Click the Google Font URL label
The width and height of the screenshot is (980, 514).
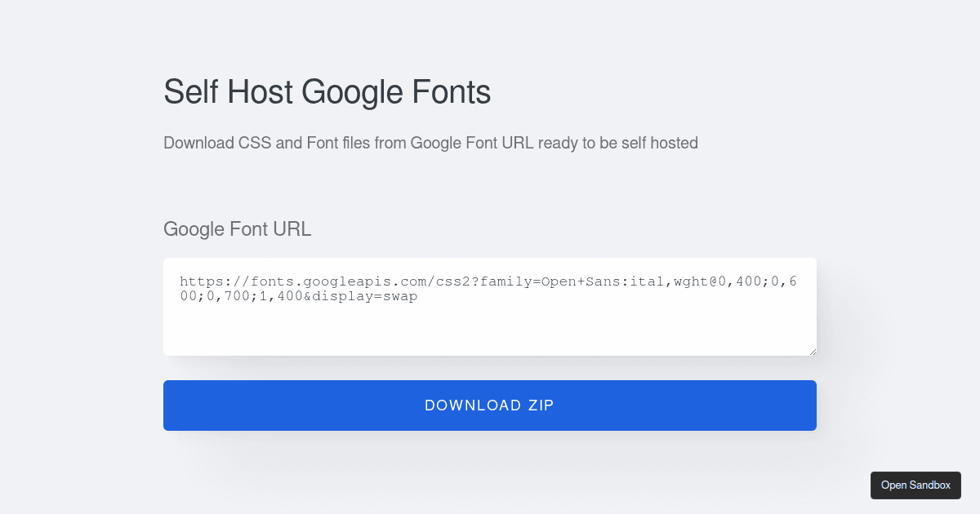click(x=237, y=229)
